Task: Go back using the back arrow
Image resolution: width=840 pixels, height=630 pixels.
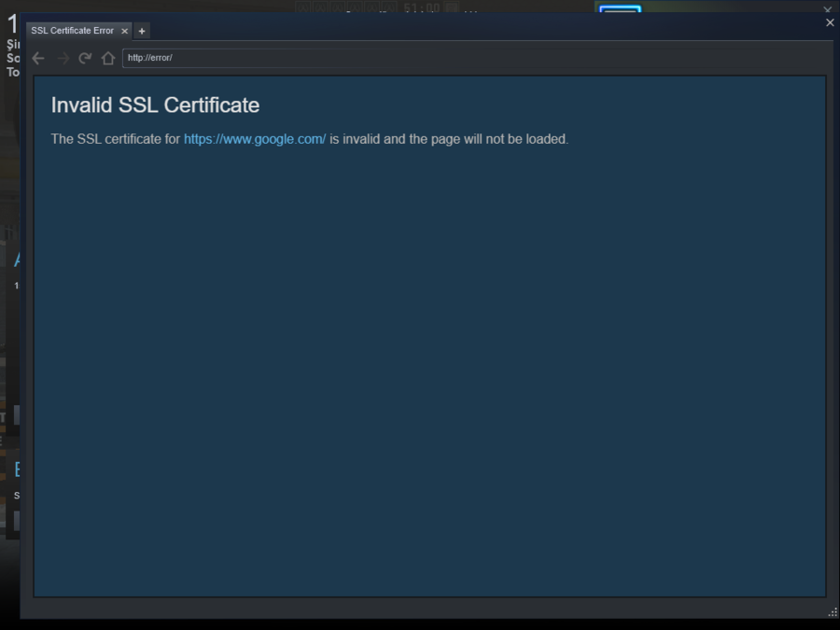Action: click(38, 58)
